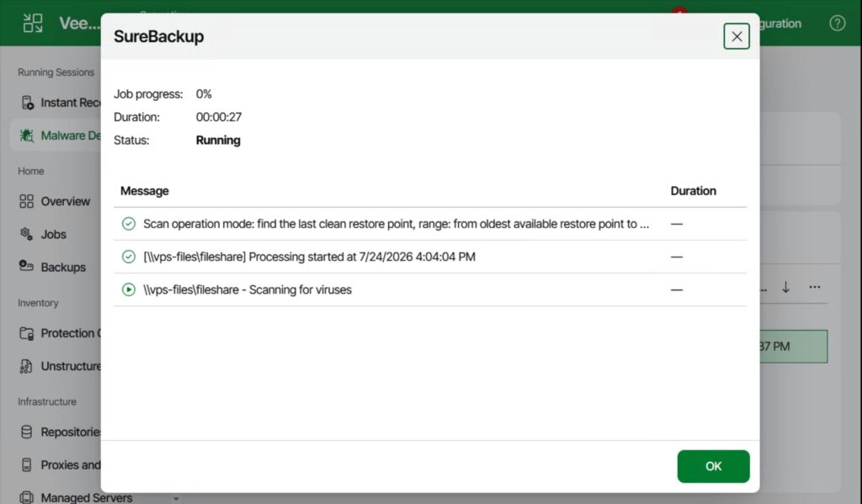Open Backups in the sidebar
The height and width of the screenshot is (504, 862).
[63, 267]
